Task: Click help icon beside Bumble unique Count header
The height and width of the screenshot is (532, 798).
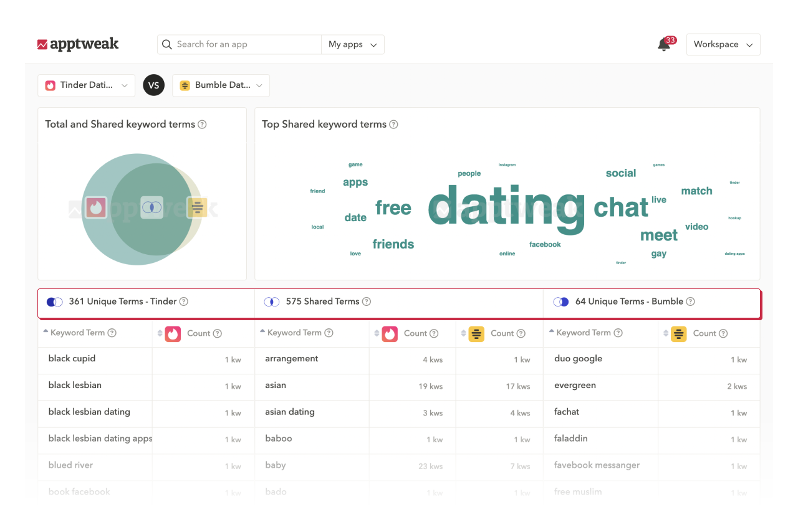Action: point(723,333)
